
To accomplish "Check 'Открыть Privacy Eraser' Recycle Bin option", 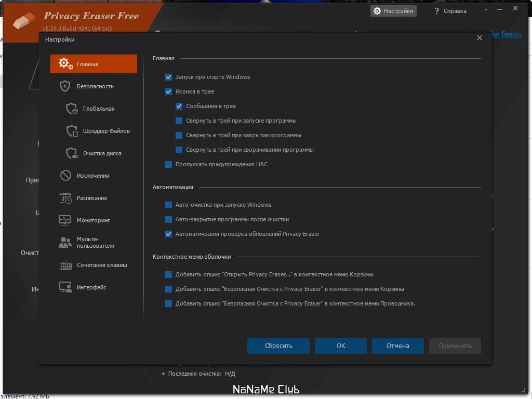I will [x=168, y=274].
